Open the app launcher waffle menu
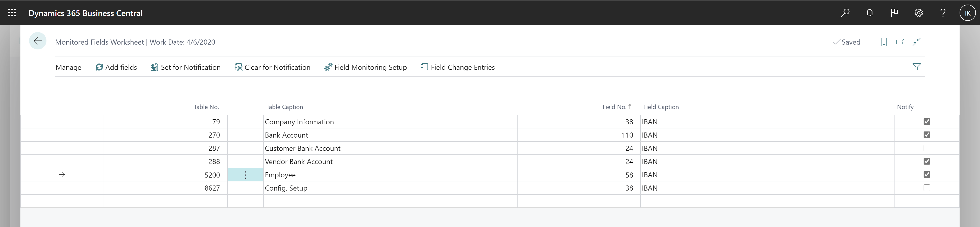980x227 pixels. (x=12, y=12)
